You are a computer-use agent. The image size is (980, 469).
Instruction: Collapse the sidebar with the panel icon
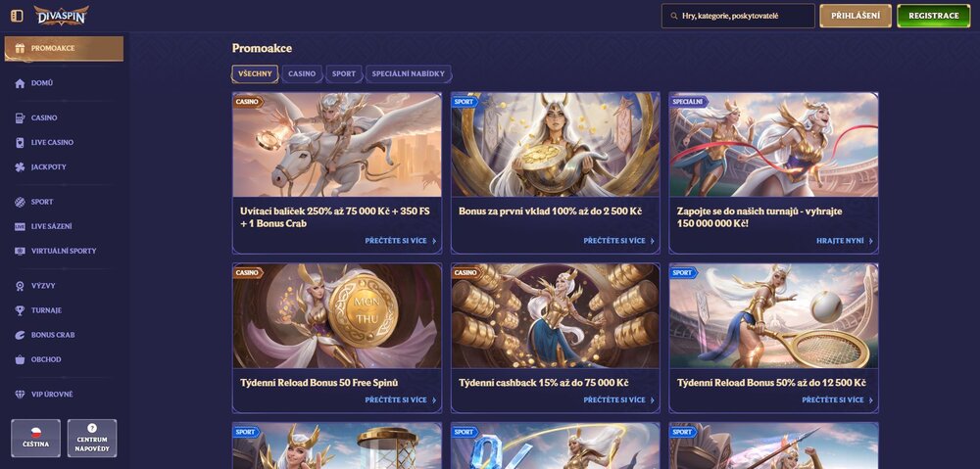click(17, 16)
